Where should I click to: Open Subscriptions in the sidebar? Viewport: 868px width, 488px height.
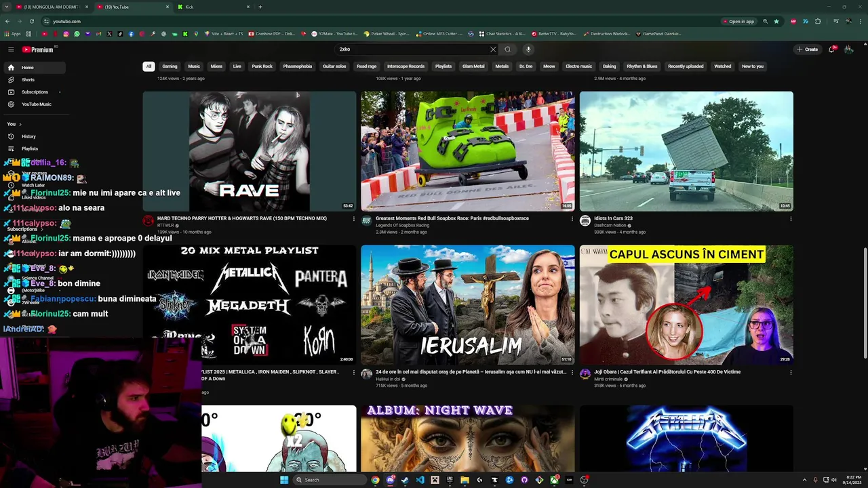pos(33,92)
